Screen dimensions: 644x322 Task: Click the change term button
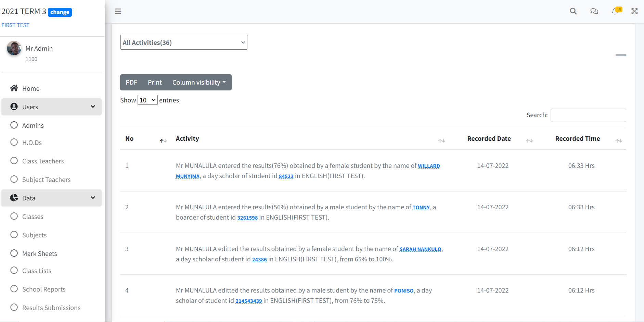point(60,12)
